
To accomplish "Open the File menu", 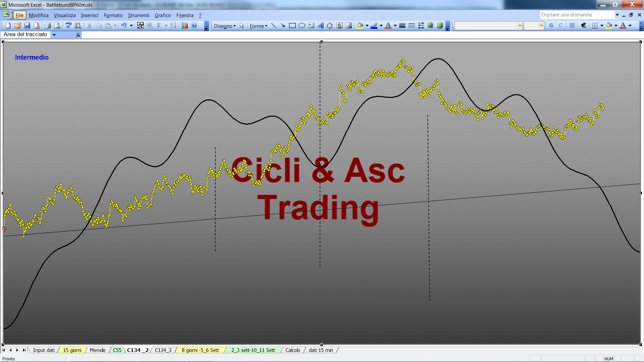I will [19, 15].
